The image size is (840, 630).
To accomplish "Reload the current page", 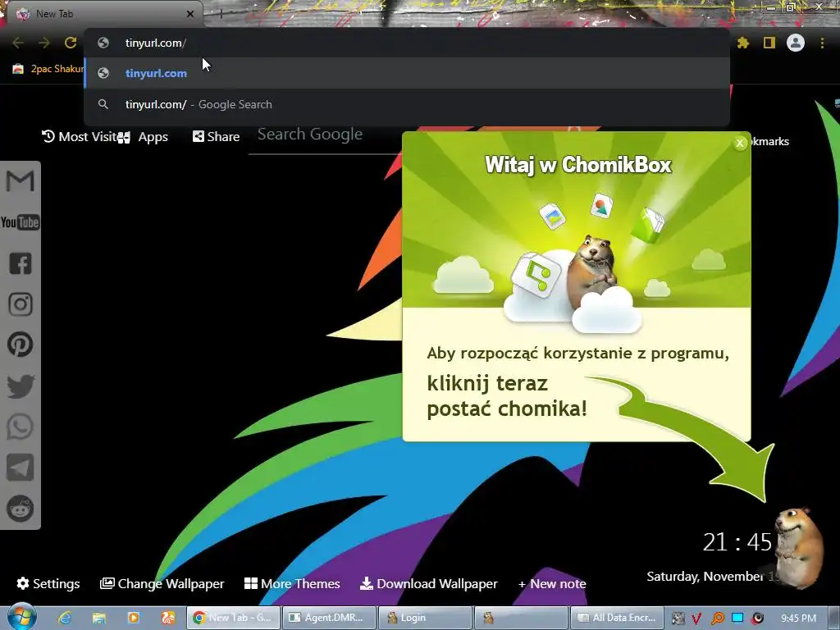I will (71, 43).
